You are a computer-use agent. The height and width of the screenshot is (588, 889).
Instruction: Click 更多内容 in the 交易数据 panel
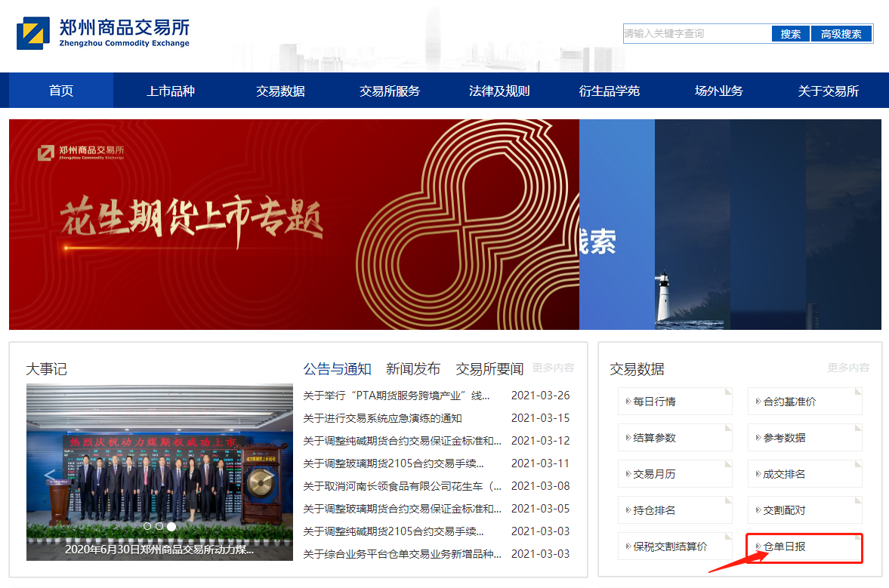click(x=848, y=368)
